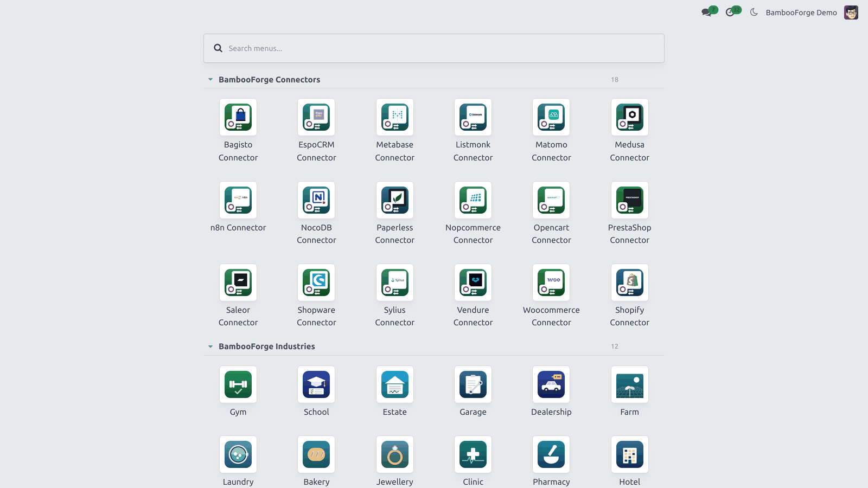Open the Garage industry app
Viewport: 868px width, 488px height.
(x=473, y=384)
